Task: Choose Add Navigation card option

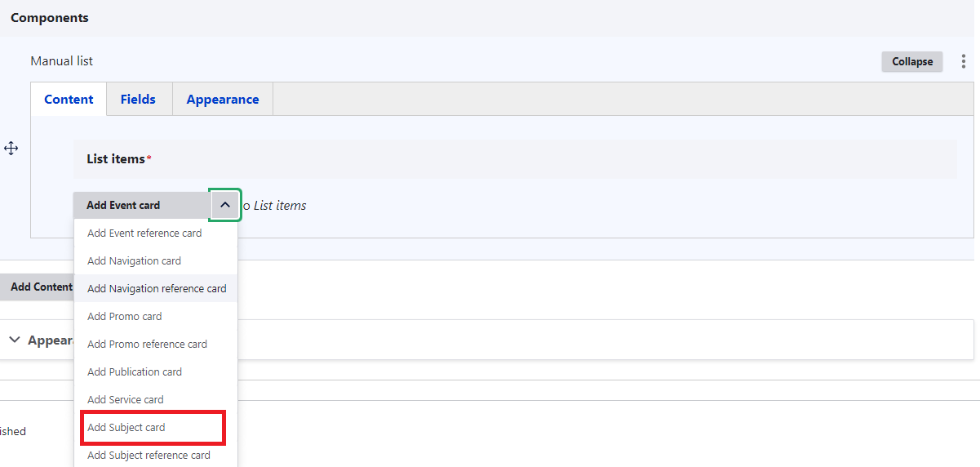Action: [134, 261]
